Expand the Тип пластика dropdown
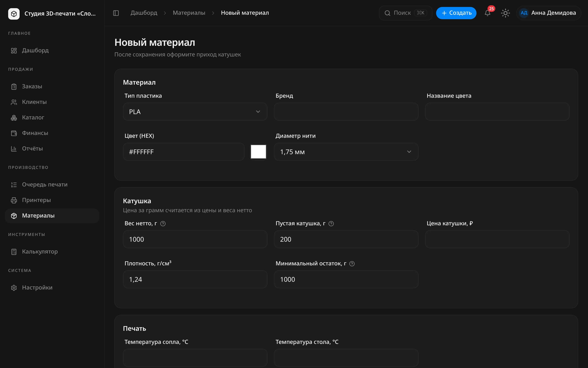Image resolution: width=588 pixels, height=368 pixels. click(195, 112)
